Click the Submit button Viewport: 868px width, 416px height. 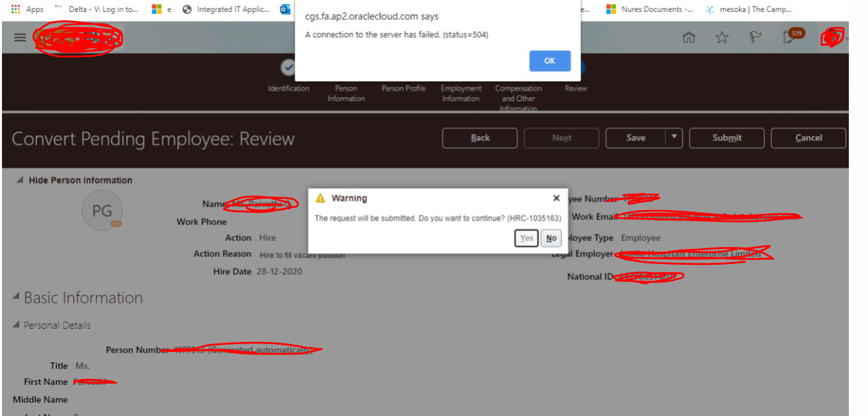(727, 138)
